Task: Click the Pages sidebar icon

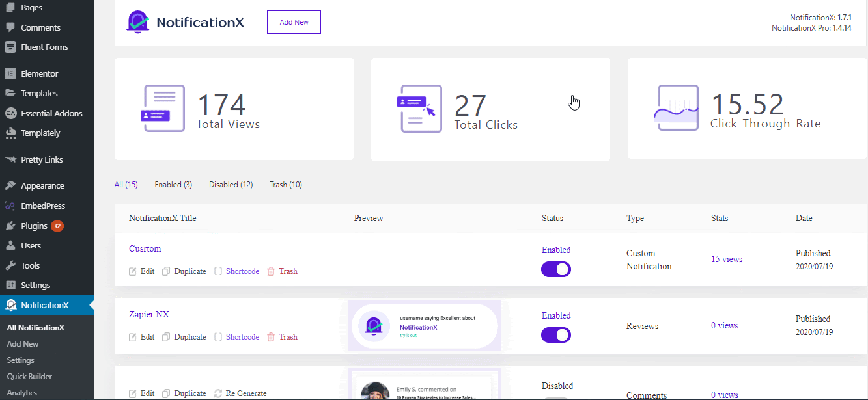Action: pyautogui.click(x=10, y=8)
